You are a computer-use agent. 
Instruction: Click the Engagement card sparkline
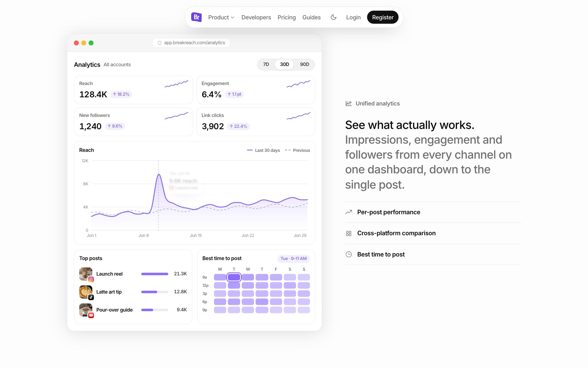pos(299,84)
